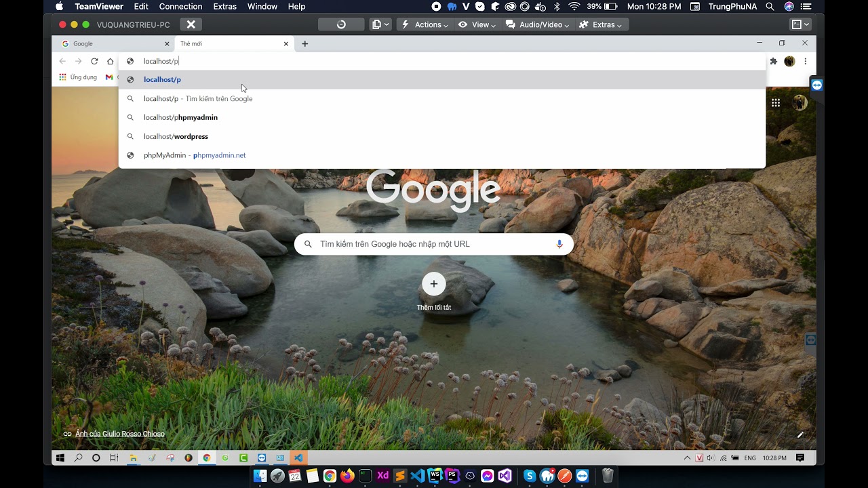868x488 pixels.
Task: Open the 'Ứng dụng' apps bookmark
Action: pyautogui.click(x=78, y=77)
